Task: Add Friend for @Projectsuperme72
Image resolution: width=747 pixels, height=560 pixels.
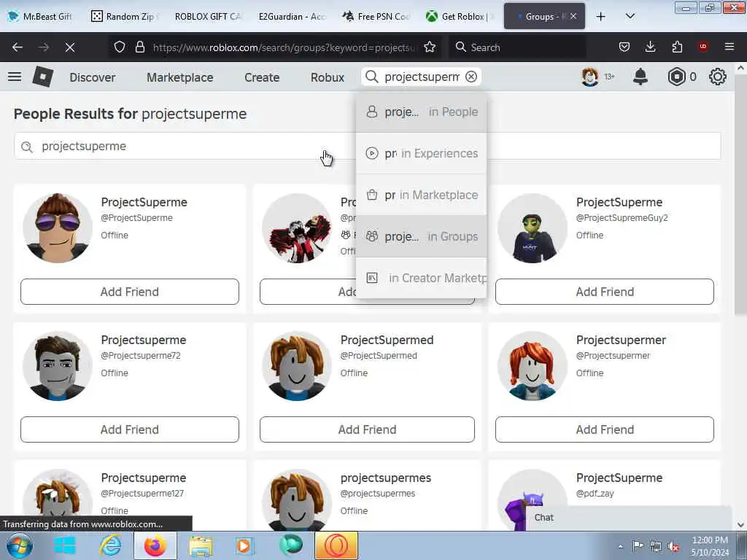Action: click(x=130, y=429)
